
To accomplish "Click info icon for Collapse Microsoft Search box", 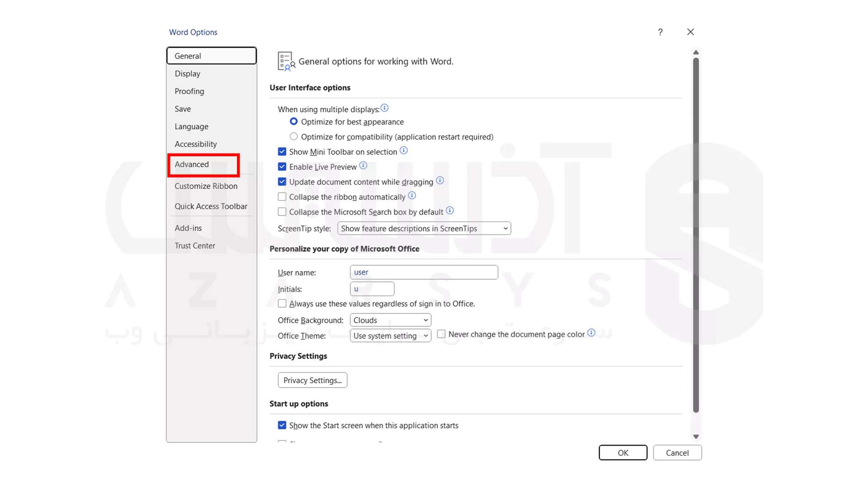I will tap(450, 210).
